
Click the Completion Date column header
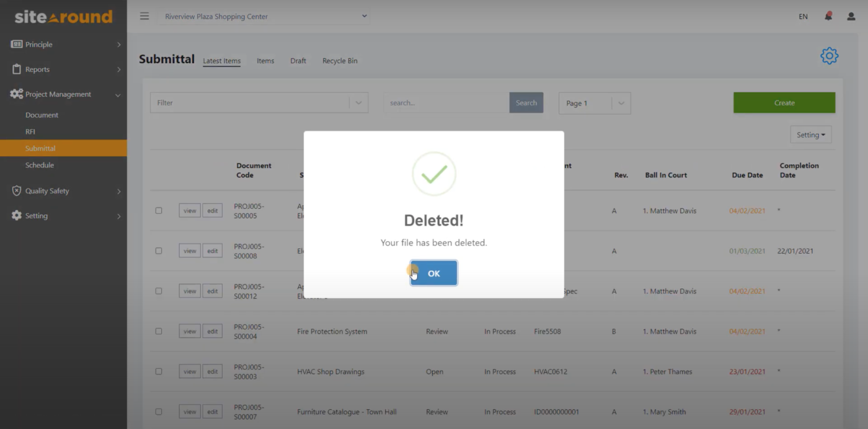coord(799,170)
